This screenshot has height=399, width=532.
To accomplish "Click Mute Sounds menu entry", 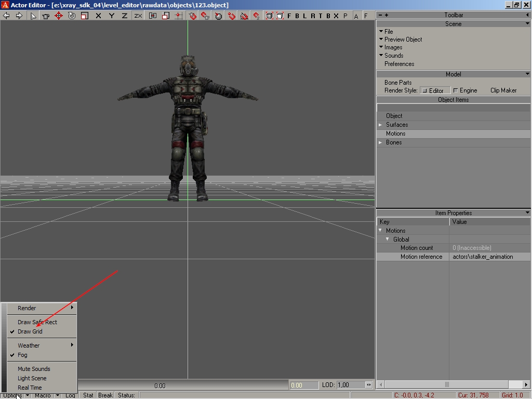I will click(x=42, y=369).
